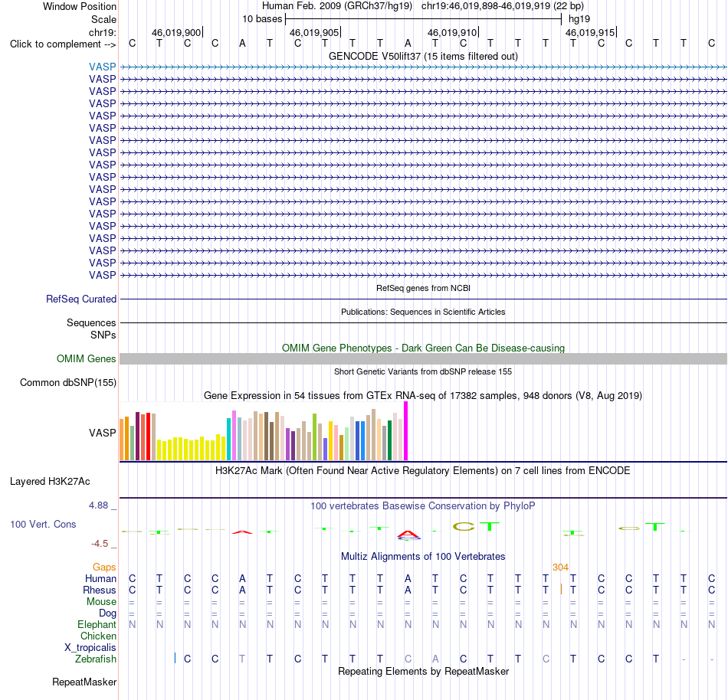Click the '100 Vert. Cons' track label

(43, 524)
